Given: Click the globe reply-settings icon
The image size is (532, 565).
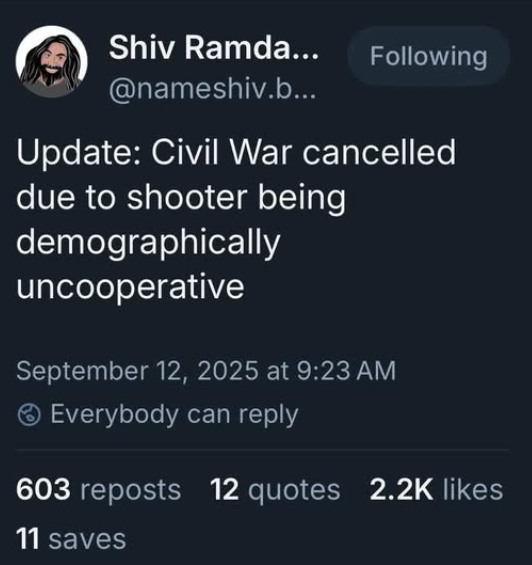Looking at the screenshot, I should [29, 415].
